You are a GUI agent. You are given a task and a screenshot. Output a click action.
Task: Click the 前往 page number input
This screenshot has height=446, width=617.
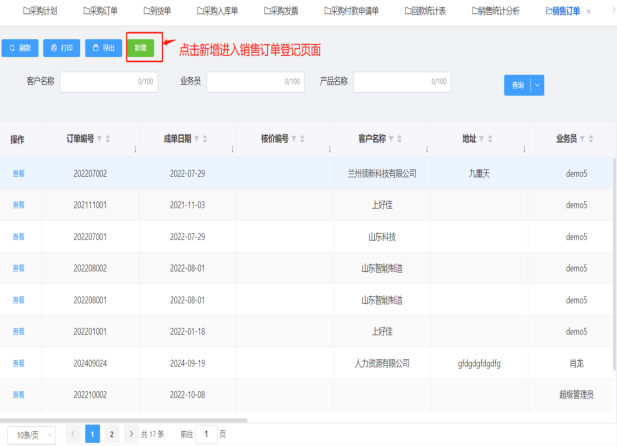[x=206, y=434]
